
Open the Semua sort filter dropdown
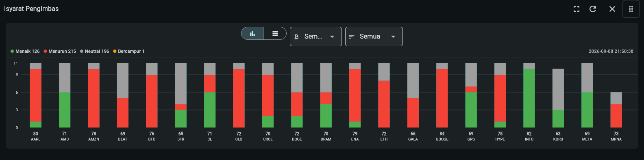coord(374,37)
